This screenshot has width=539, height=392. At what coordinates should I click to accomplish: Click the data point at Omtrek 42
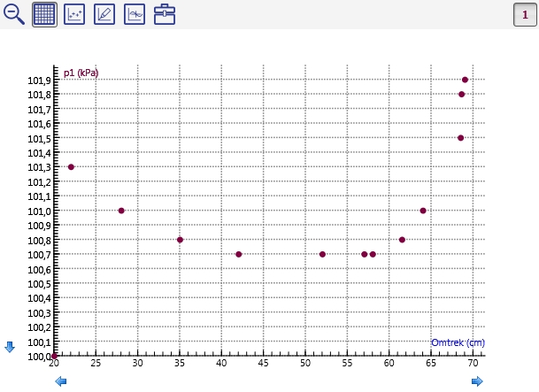(239, 254)
